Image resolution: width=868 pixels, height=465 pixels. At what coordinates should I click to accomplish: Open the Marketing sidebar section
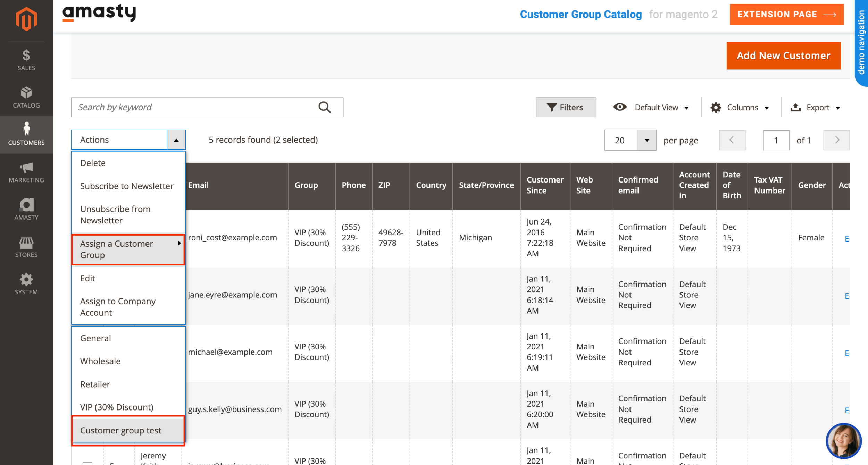[x=26, y=172]
